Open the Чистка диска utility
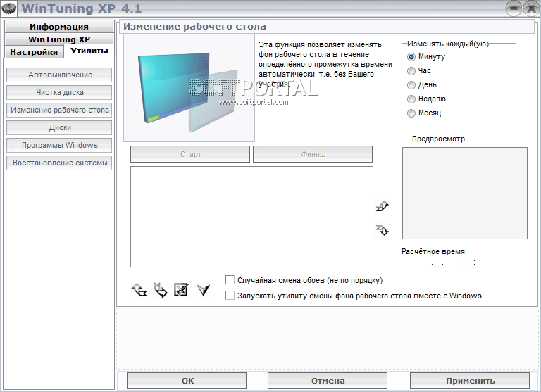The image size is (541, 392). point(59,92)
